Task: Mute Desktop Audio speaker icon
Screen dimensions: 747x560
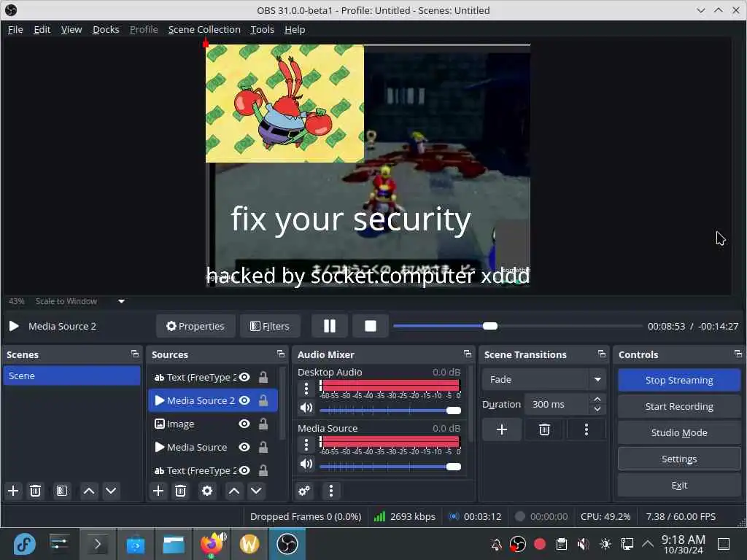Action: (306, 408)
